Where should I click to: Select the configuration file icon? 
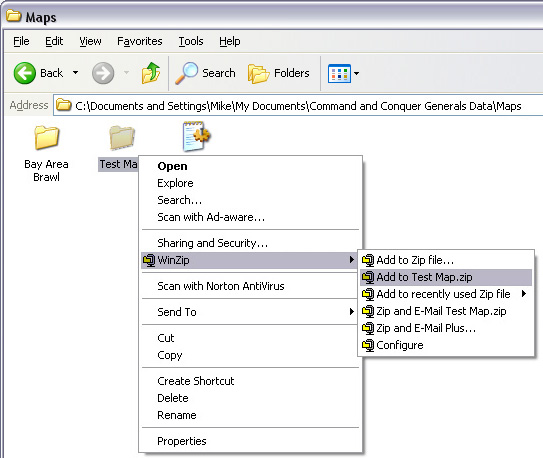[x=196, y=136]
